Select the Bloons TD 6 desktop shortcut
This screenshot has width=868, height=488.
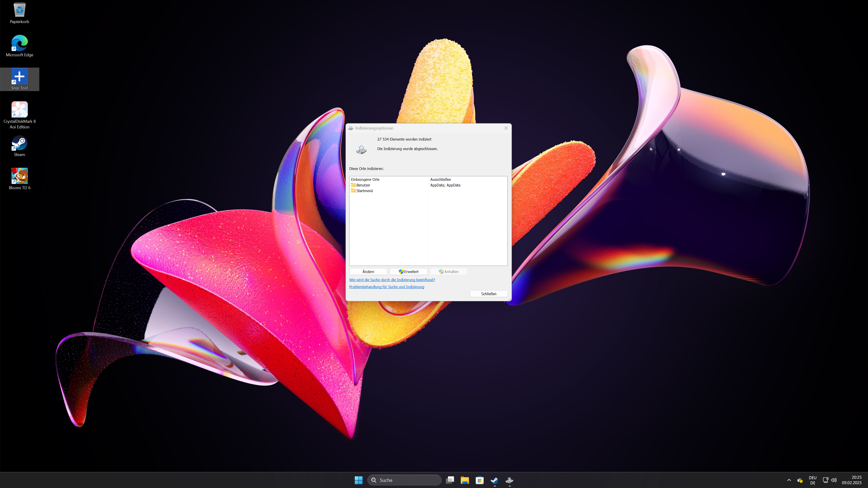(x=19, y=177)
